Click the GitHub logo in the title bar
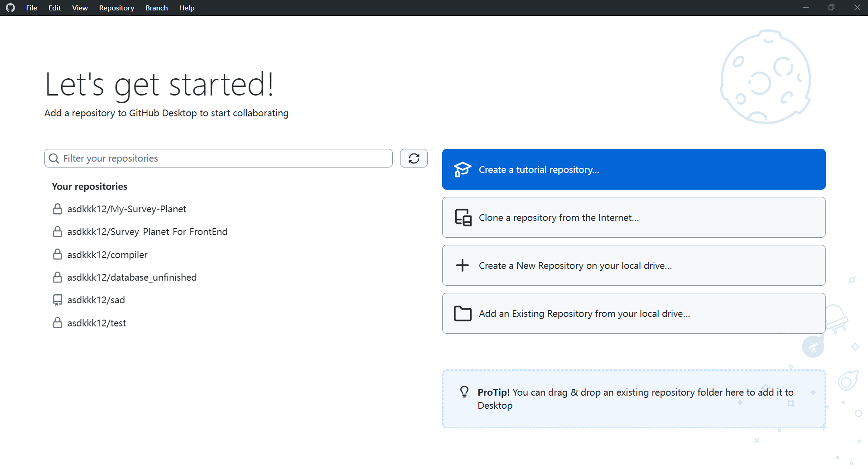 click(10, 8)
